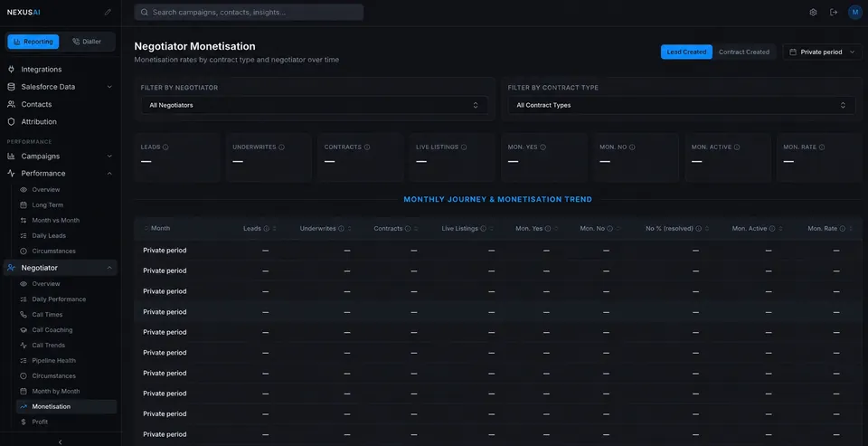Open the settings gear icon

[813, 12]
